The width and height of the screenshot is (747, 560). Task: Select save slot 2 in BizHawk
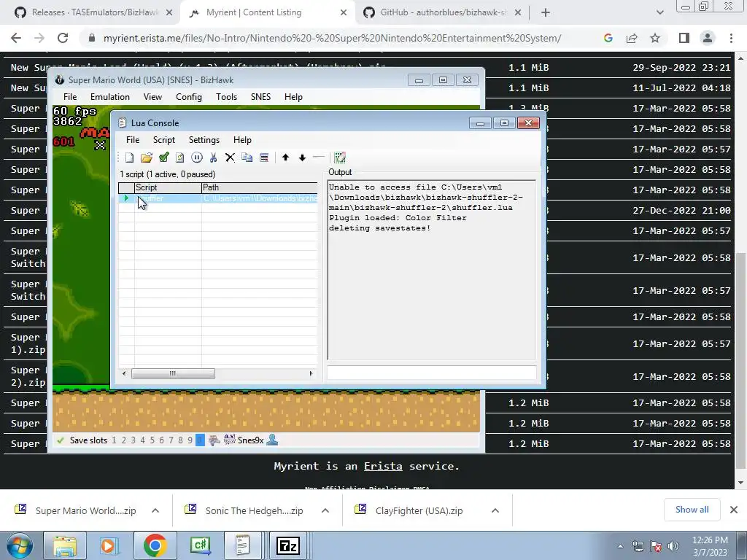click(123, 440)
